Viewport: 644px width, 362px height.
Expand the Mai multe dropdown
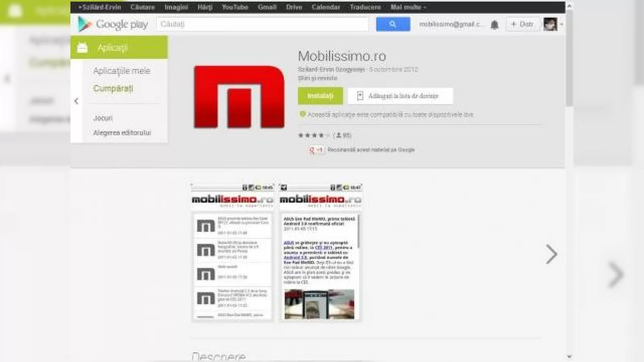click(408, 7)
